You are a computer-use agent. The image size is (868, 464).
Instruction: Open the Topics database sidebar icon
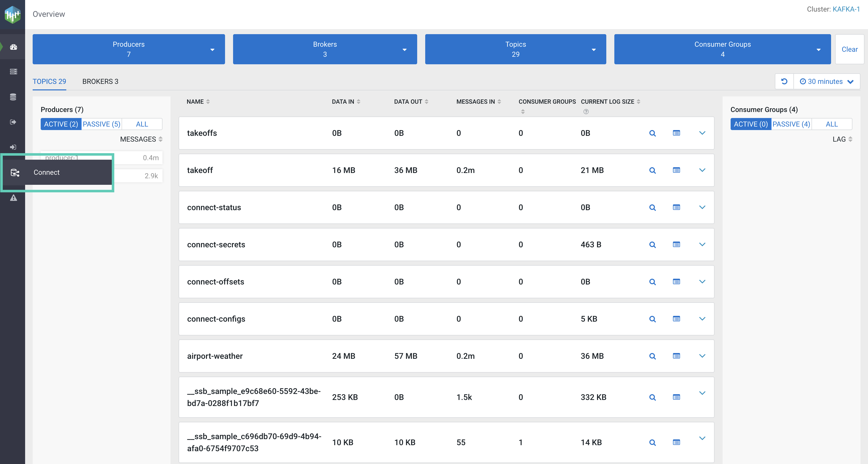click(x=14, y=97)
